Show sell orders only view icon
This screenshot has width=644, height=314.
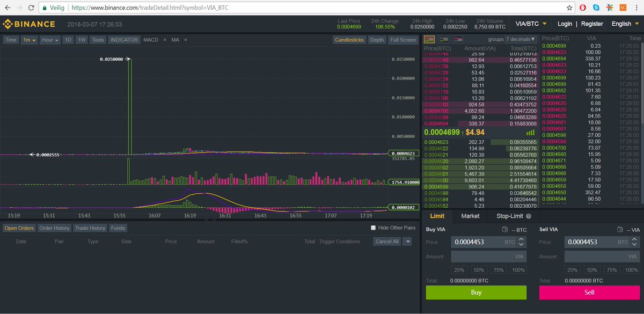458,39
